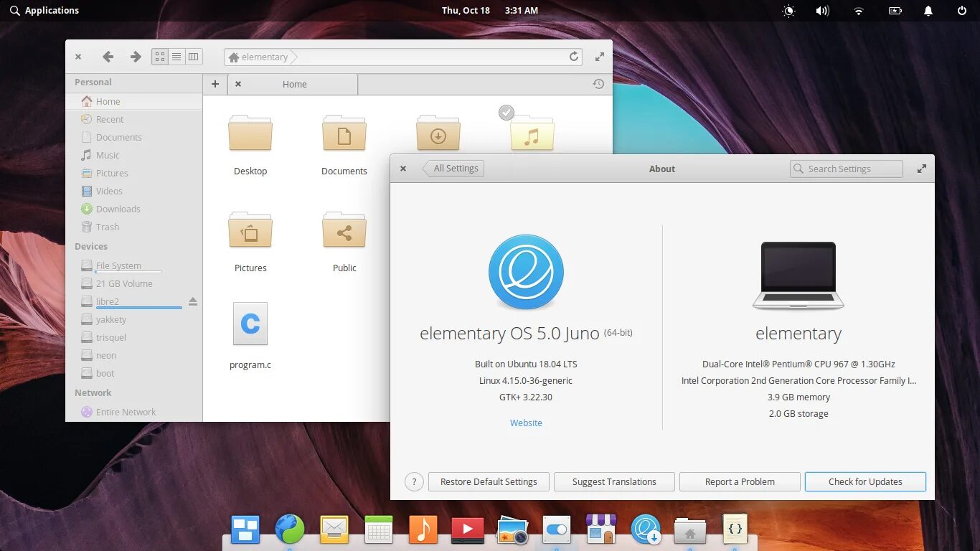Open Downloads in Files sidebar
The image size is (980, 551).
coord(134,209)
